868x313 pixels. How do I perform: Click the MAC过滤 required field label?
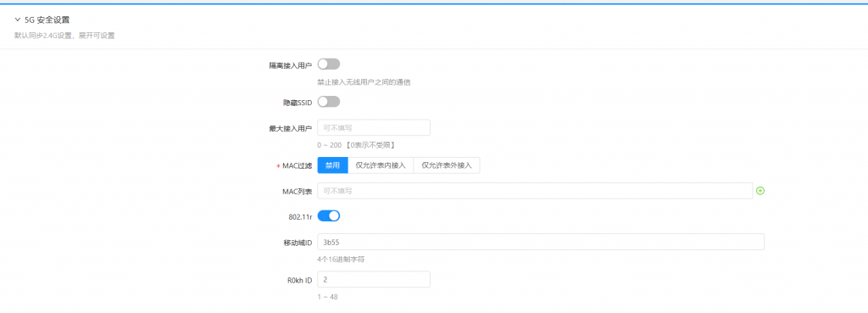294,165
